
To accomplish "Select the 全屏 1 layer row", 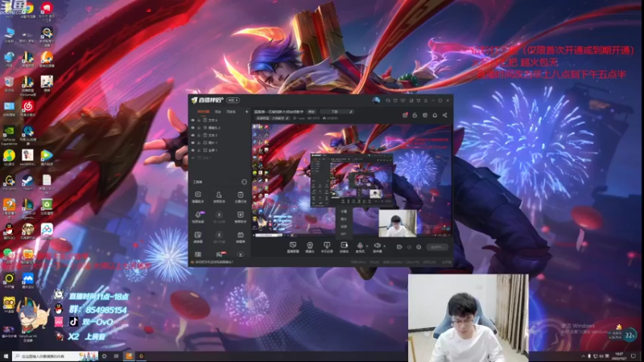I will [220, 150].
